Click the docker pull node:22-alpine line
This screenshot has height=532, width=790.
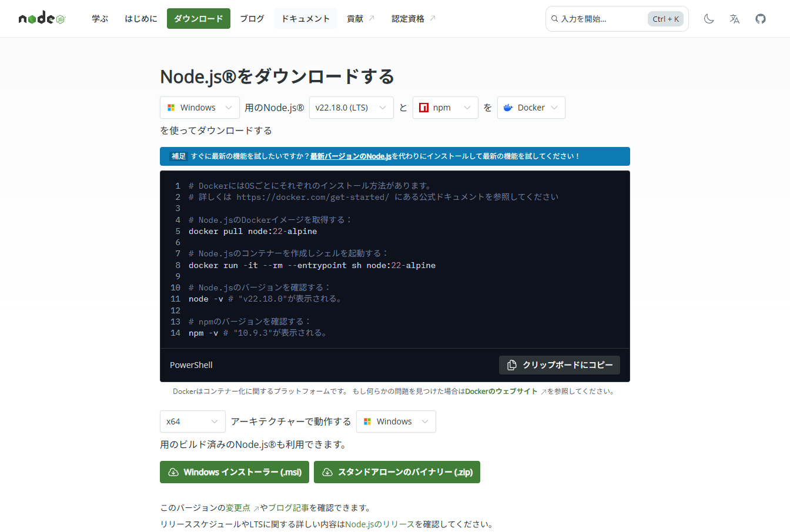(x=253, y=231)
